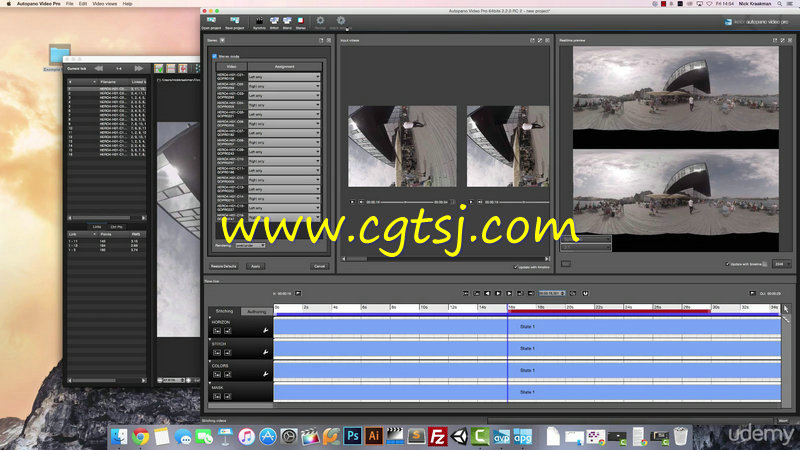This screenshot has height=450, width=800.
Task: Open the Help menu
Action: [128, 4]
